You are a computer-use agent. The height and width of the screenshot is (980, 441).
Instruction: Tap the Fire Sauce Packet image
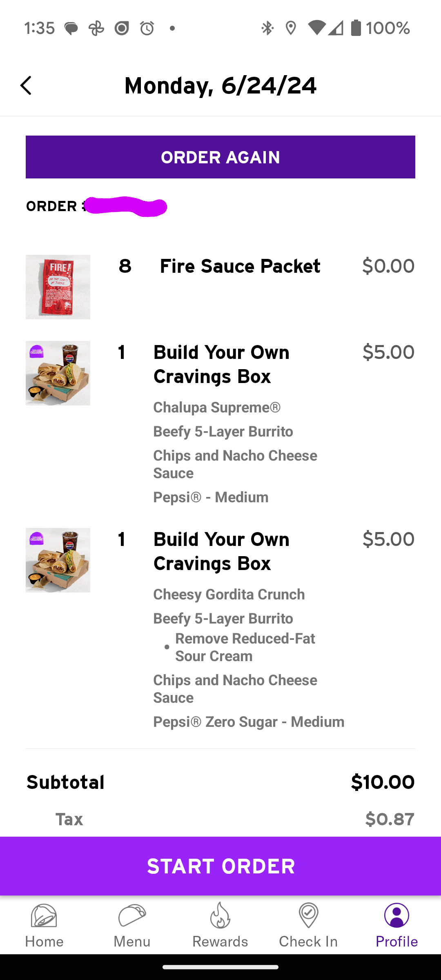(x=58, y=287)
